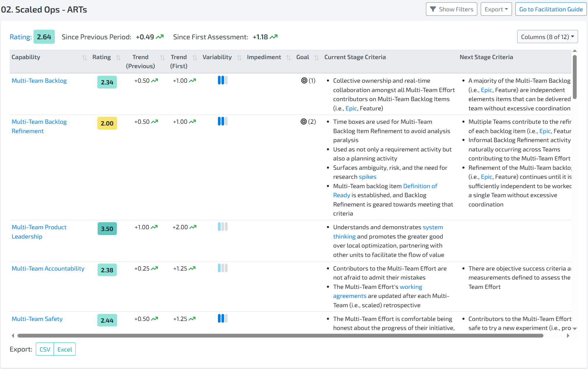Click the Rating label link

20,37
